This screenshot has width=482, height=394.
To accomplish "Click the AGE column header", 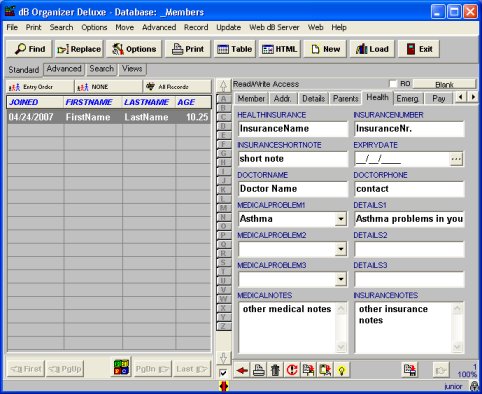I will [x=193, y=102].
